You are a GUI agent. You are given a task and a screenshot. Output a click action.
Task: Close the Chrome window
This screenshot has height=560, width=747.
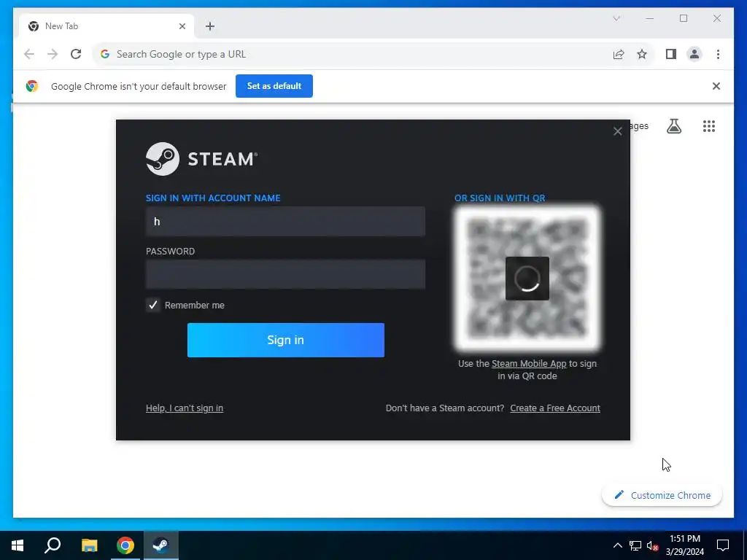717,18
